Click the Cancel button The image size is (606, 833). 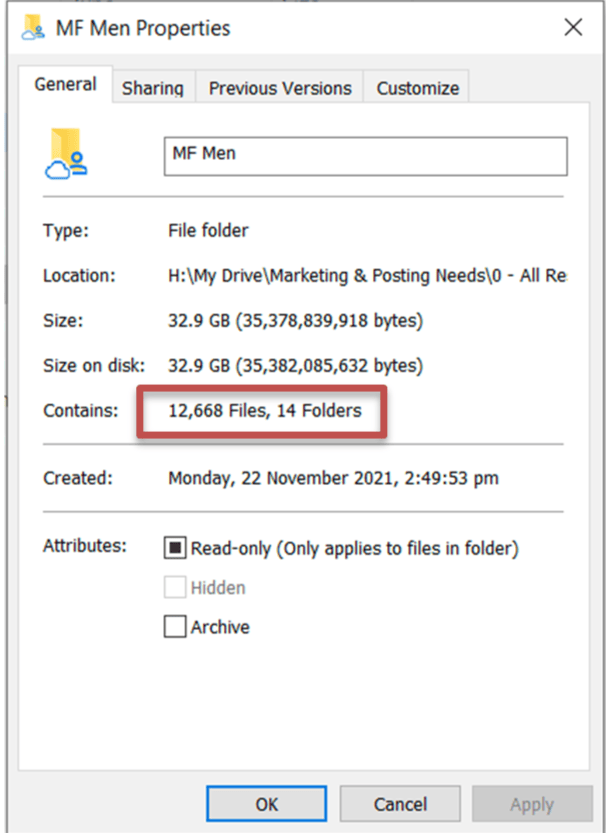[x=400, y=804]
